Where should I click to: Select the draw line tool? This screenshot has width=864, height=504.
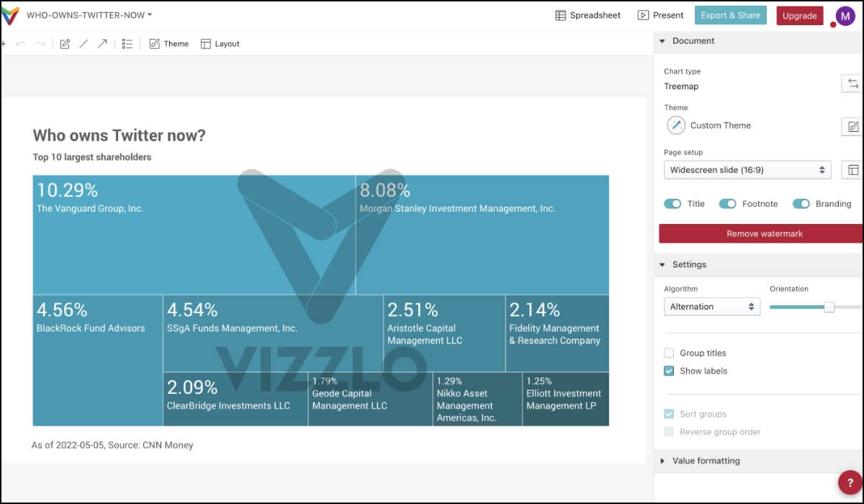coord(84,44)
